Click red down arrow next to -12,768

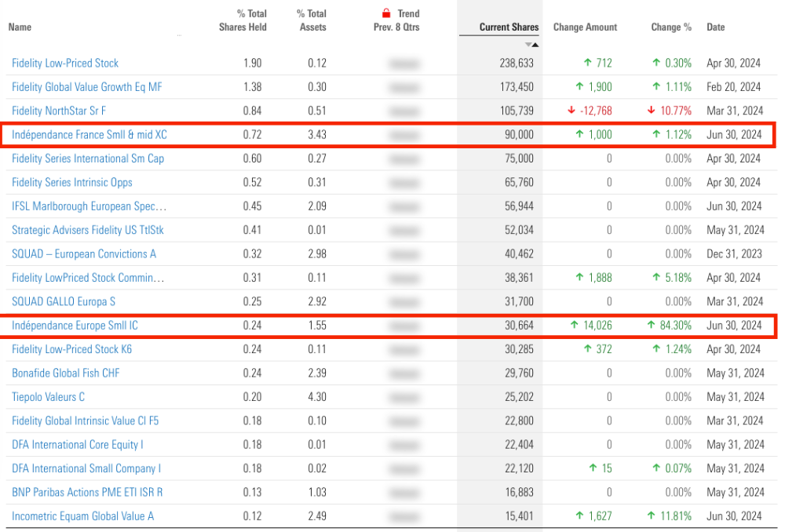571,111
